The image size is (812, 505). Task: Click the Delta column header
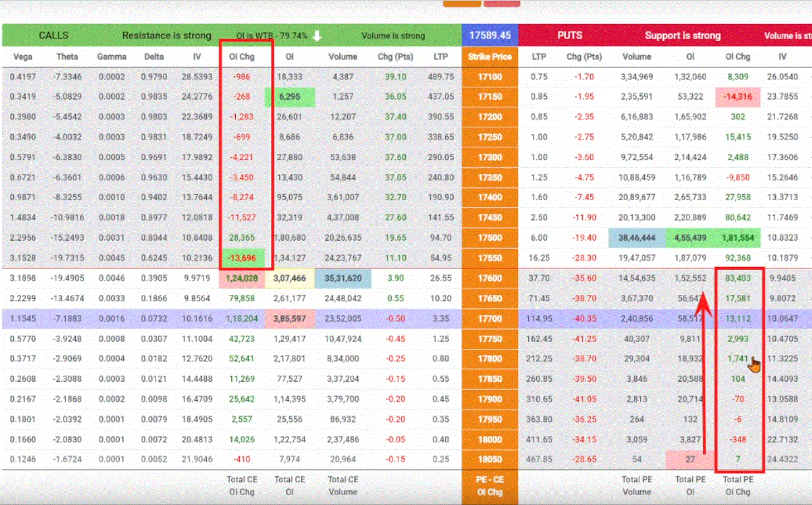154,56
